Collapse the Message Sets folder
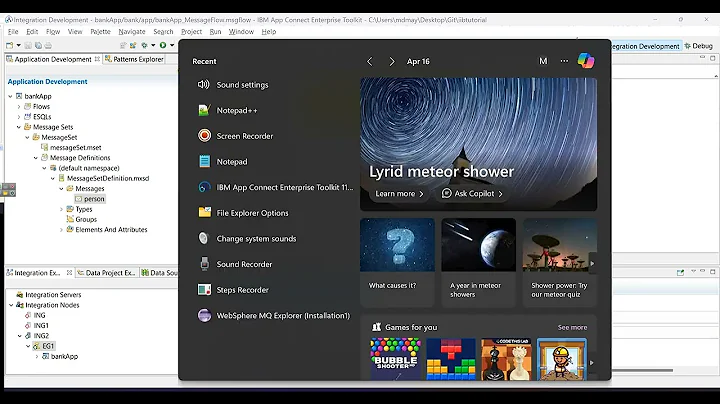Viewport: 720px width, 404px height. point(19,127)
